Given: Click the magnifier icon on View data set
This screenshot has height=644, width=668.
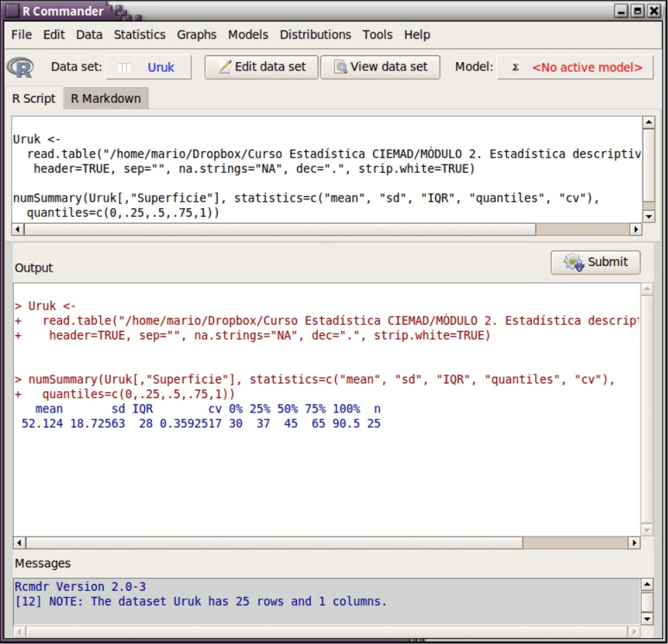Looking at the screenshot, I should coord(341,67).
